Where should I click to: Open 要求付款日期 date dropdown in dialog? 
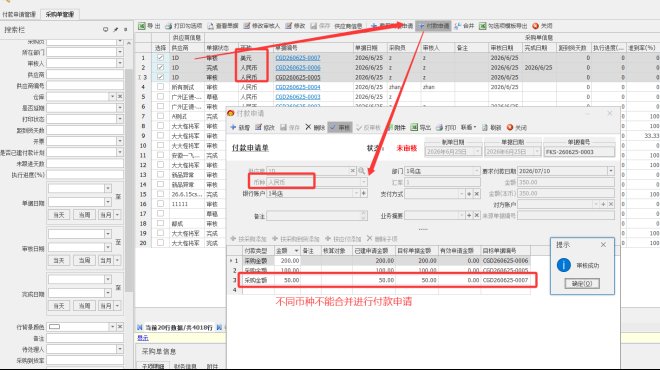coord(611,171)
